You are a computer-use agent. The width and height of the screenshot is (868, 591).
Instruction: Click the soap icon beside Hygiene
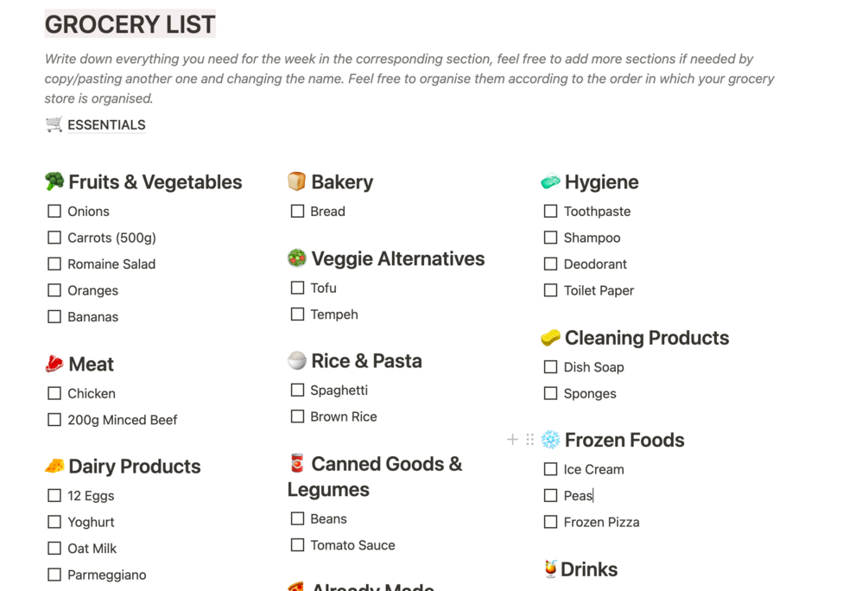[x=550, y=181]
